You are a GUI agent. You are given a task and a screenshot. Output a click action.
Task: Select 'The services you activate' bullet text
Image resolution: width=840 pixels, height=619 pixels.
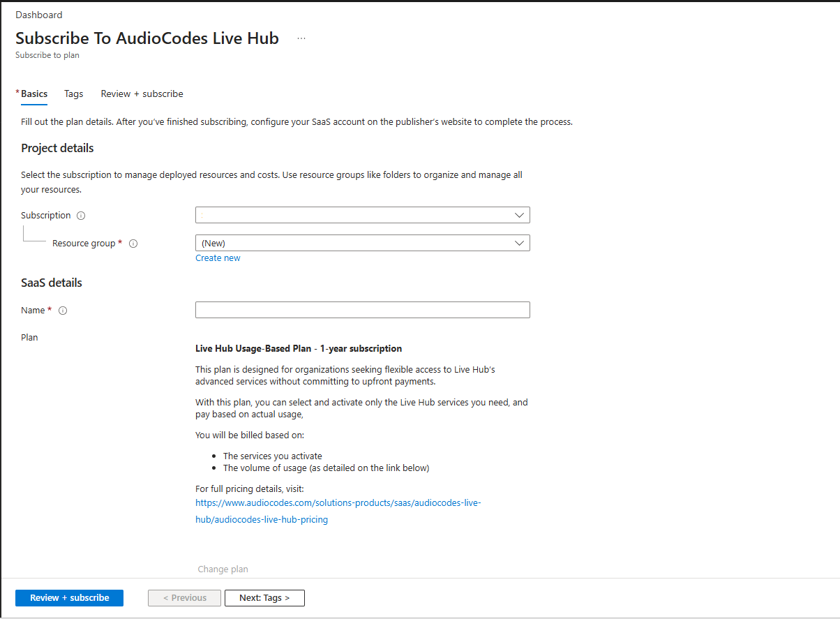(273, 456)
